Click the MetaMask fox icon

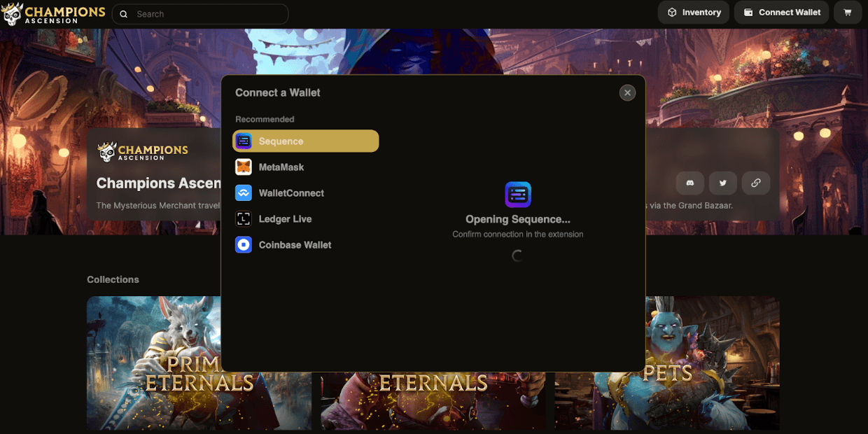pyautogui.click(x=244, y=167)
